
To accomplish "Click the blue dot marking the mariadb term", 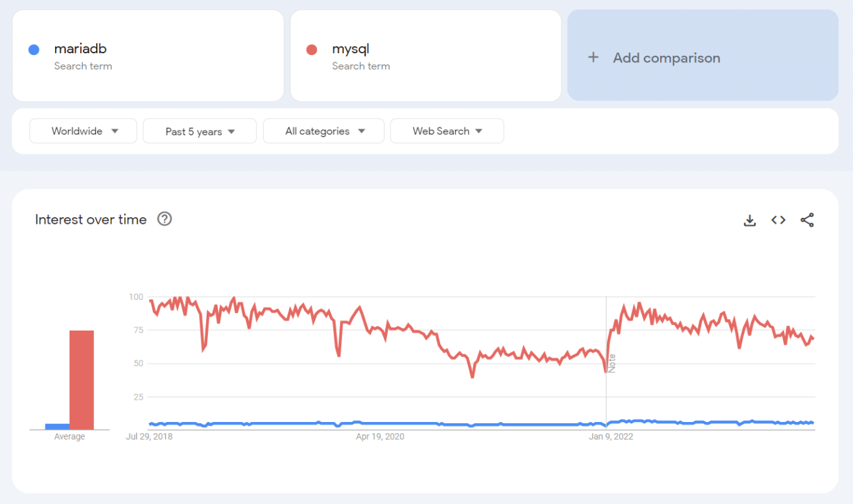I will [33, 49].
